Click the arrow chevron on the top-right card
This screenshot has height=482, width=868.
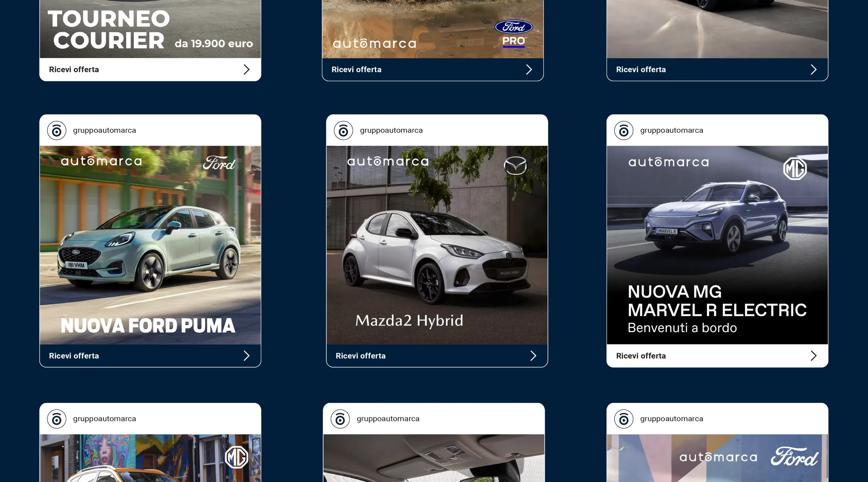pyautogui.click(x=813, y=69)
